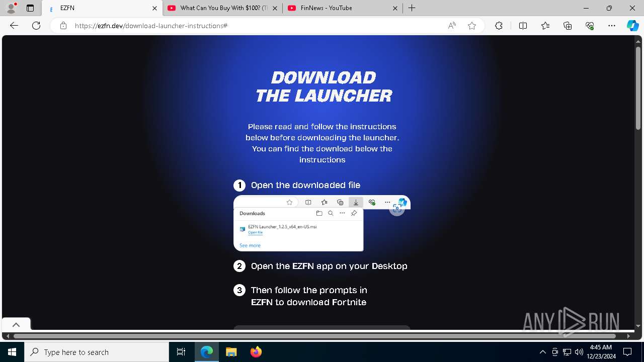
Task: Open the tab actions menu icon
Action: click(30, 8)
